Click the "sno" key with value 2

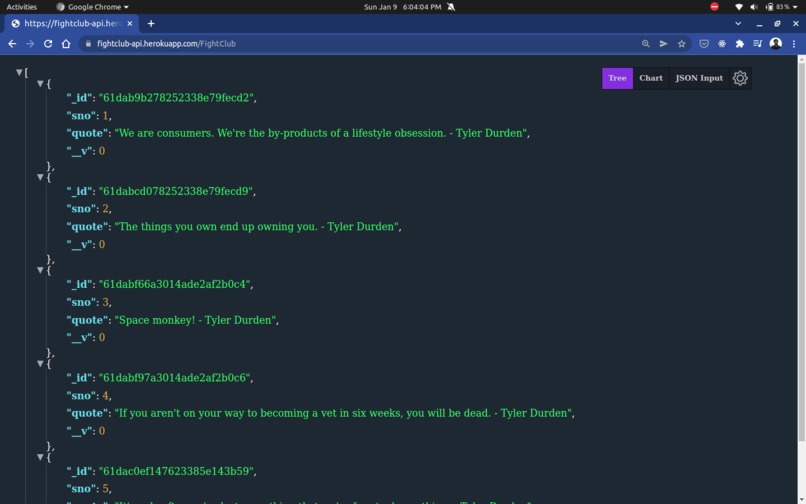point(81,209)
